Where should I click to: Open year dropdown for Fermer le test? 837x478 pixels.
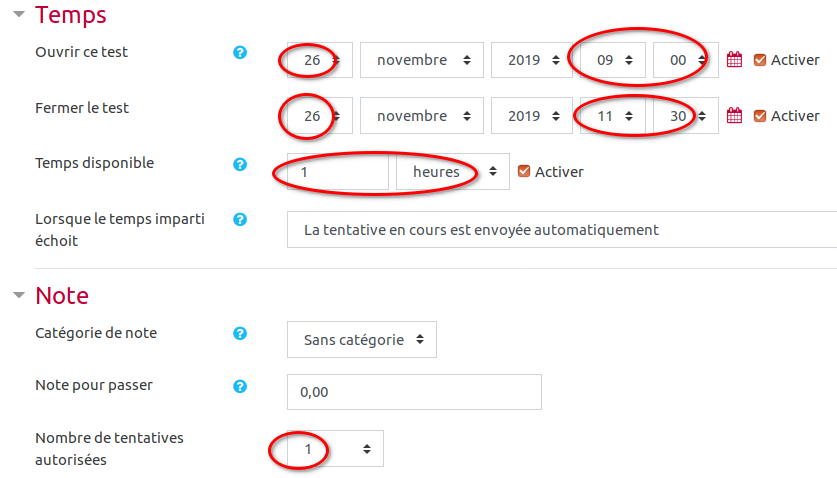tap(531, 116)
